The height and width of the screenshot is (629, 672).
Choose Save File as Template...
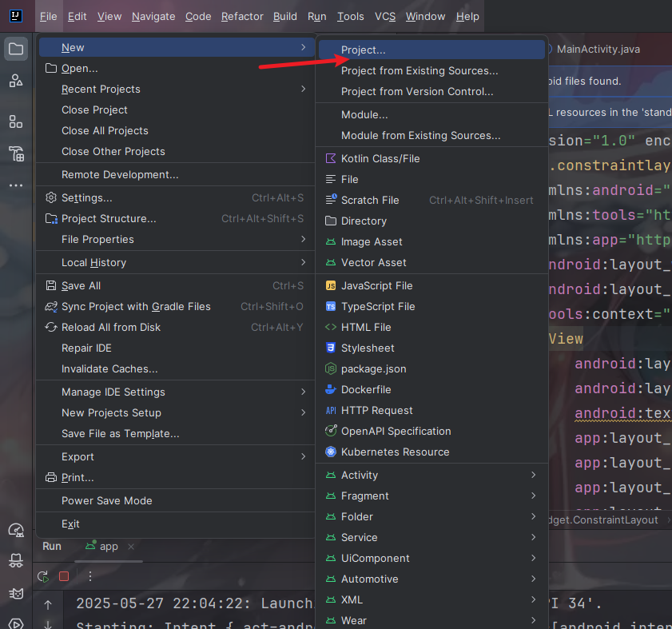coord(176,433)
